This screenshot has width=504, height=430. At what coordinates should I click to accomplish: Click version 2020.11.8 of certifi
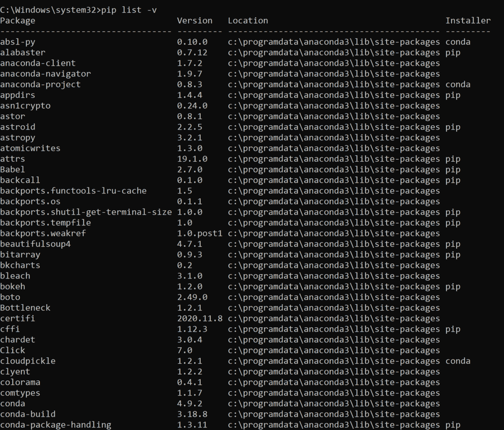click(200, 318)
